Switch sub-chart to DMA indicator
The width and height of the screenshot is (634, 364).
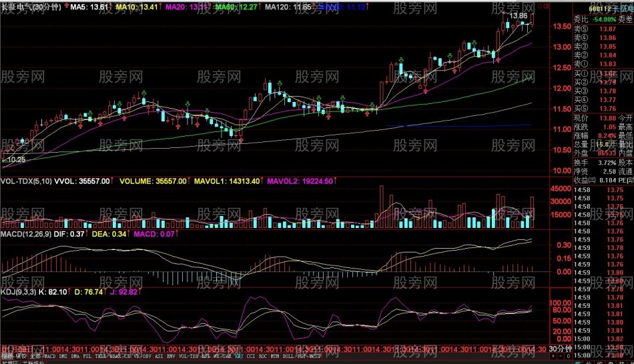75,356
